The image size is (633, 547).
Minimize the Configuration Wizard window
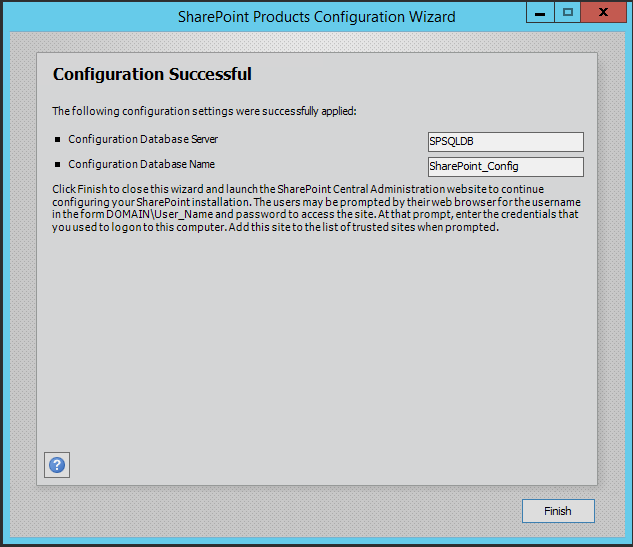540,13
